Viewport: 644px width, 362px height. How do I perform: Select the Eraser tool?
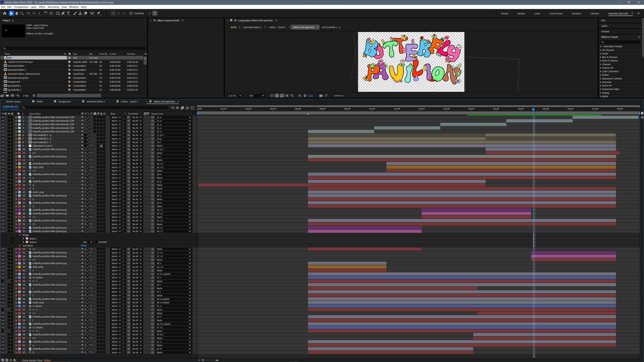tap(86, 13)
